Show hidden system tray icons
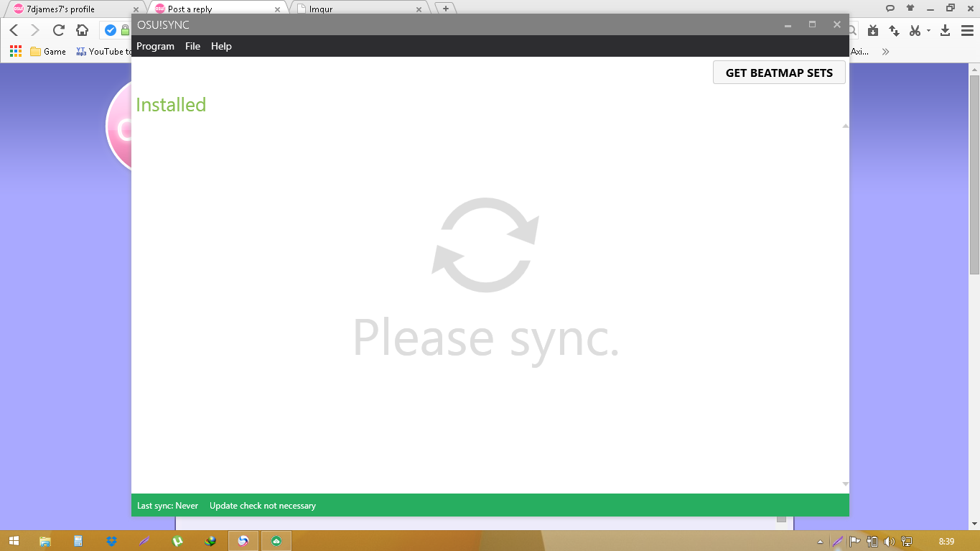The image size is (980, 551). [x=821, y=542]
